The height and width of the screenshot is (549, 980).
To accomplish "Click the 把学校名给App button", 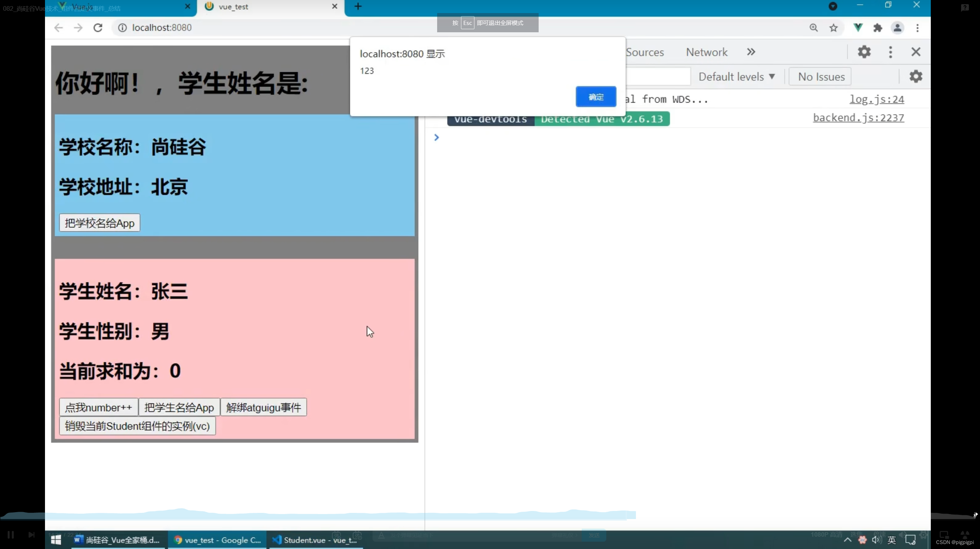I will [99, 223].
